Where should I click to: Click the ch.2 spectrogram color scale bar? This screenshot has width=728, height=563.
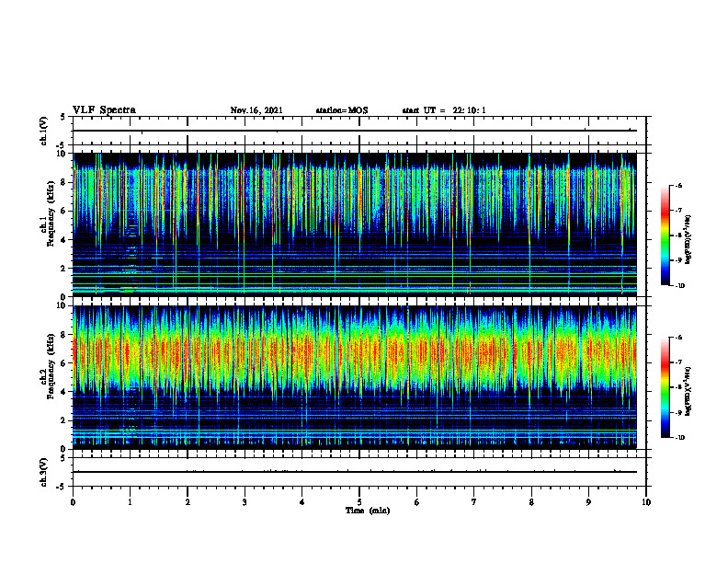(665, 387)
